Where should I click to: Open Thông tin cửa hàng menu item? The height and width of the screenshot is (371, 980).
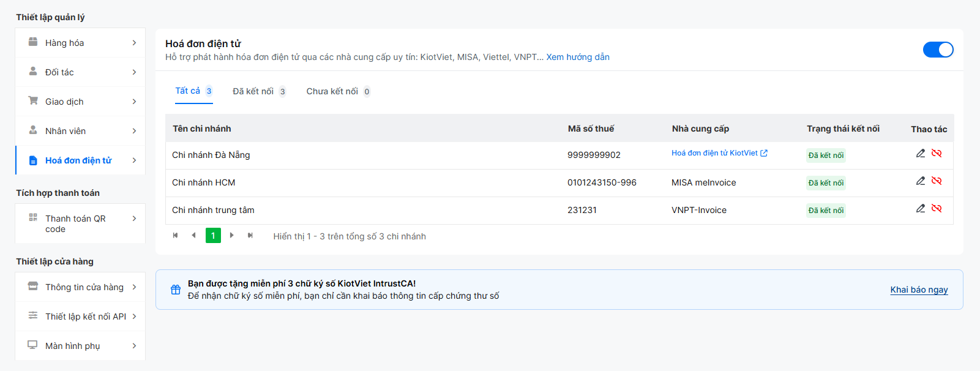tap(80, 287)
